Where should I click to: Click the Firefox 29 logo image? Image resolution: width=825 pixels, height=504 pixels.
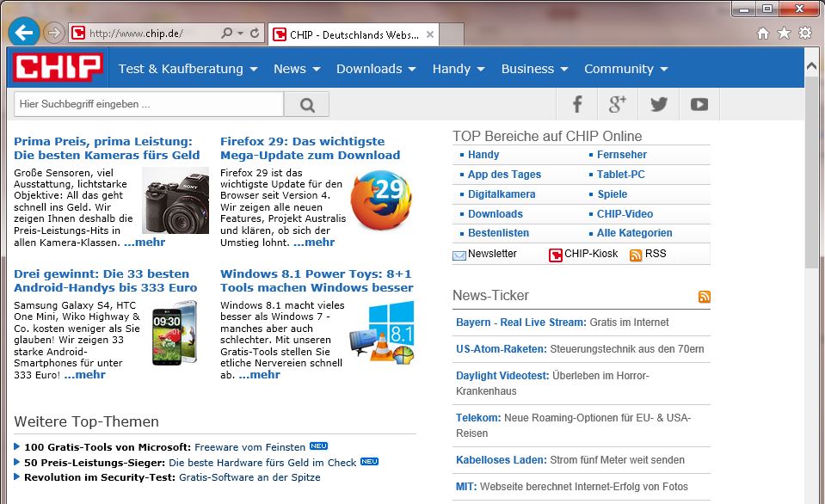point(381,200)
